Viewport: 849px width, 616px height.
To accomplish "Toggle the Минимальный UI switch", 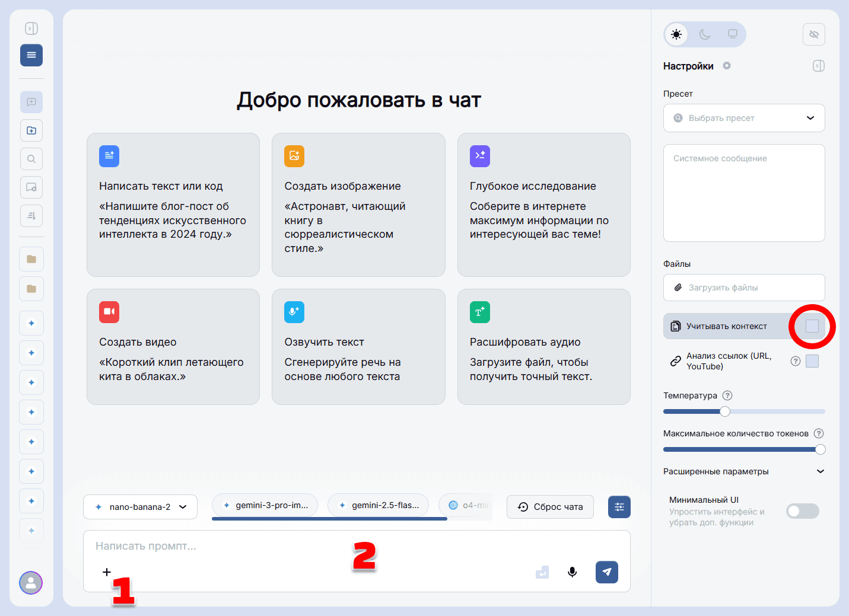I will (802, 510).
